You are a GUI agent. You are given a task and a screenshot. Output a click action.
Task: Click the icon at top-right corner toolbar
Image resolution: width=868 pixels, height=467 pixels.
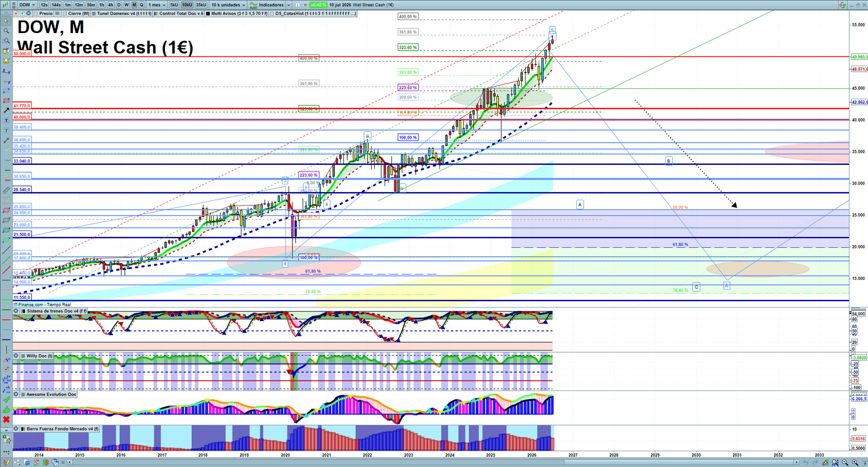(x=843, y=5)
